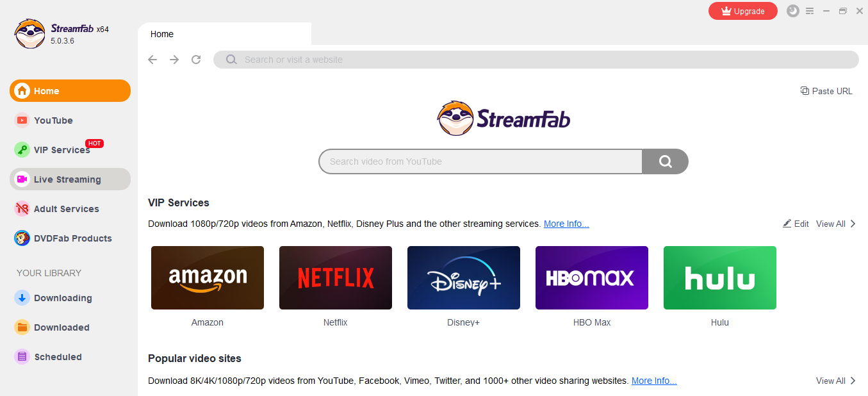Image resolution: width=868 pixels, height=396 pixels.
Task: Show the Downloaded library list
Action: 70,327
